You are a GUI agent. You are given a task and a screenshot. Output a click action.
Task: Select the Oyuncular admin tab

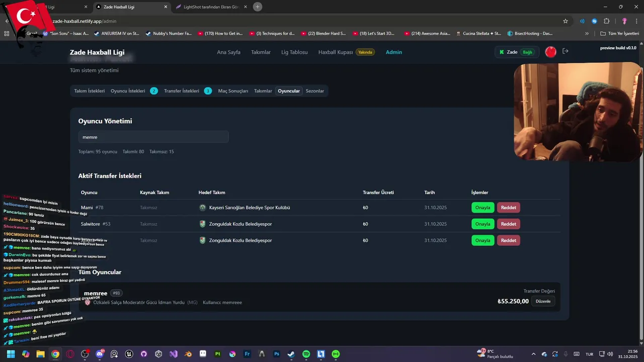coord(289,91)
